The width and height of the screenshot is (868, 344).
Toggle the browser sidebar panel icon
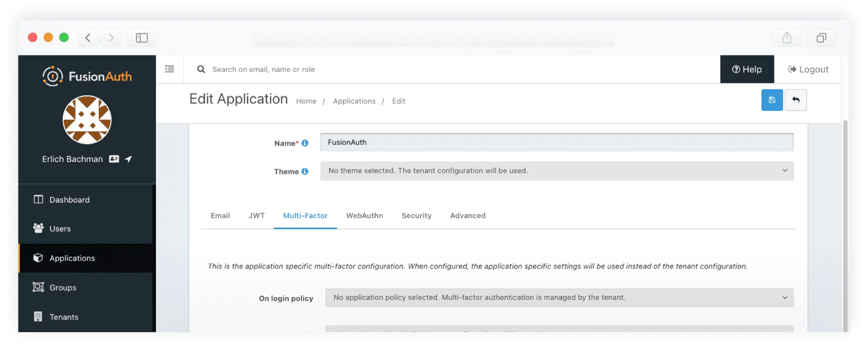[x=142, y=38]
